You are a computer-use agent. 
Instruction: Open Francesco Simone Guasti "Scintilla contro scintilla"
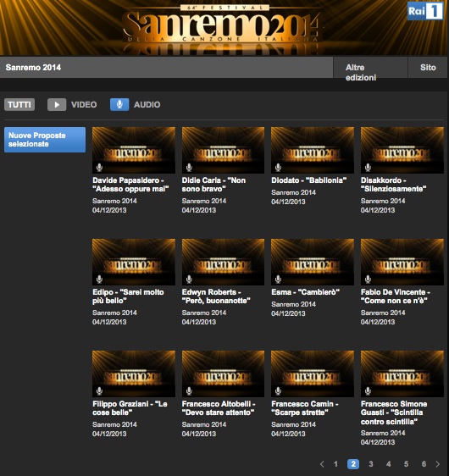pyautogui.click(x=394, y=412)
